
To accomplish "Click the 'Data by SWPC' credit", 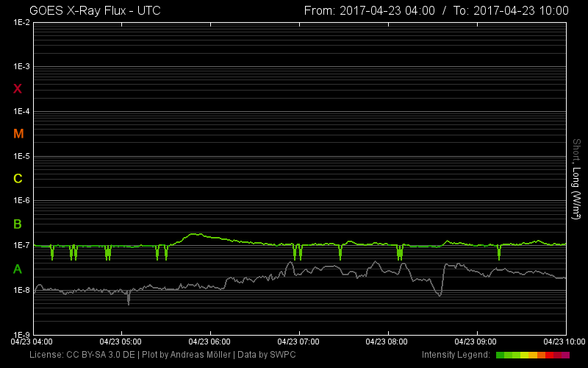I will pyautogui.click(x=267, y=355).
